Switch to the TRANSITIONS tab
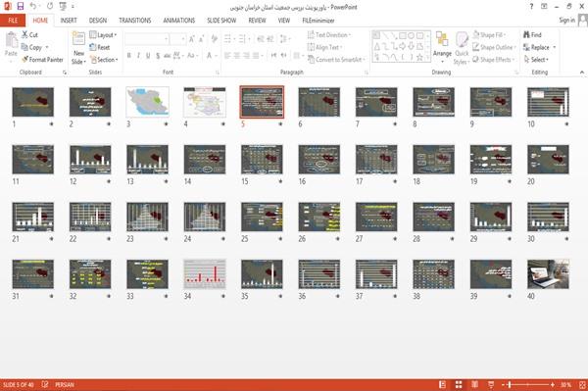588x391 pixels. click(x=135, y=21)
